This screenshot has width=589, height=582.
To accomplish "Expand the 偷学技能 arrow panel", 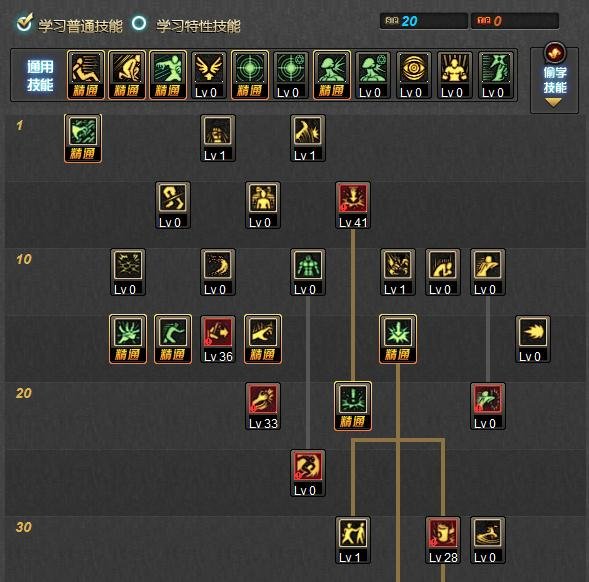I will point(554,80).
